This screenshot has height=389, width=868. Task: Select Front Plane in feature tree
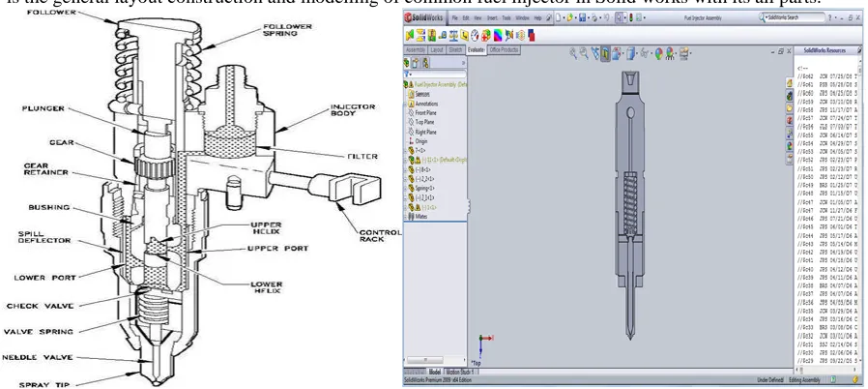coord(425,113)
